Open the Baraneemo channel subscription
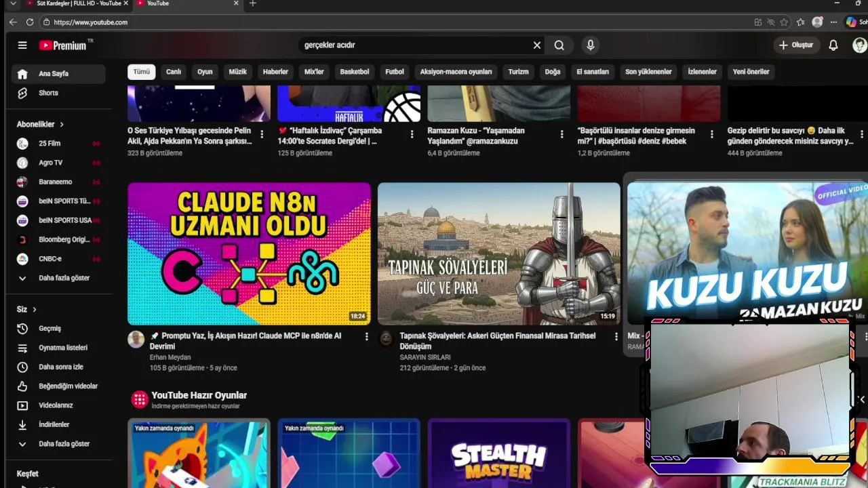 (58, 182)
